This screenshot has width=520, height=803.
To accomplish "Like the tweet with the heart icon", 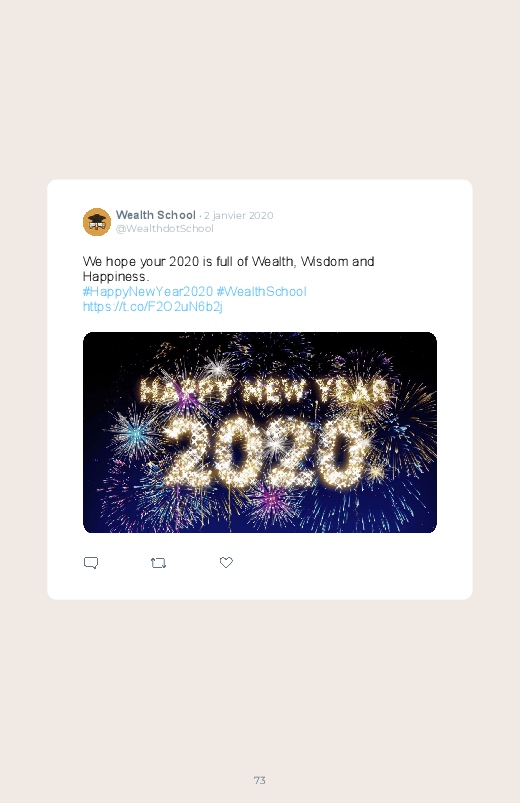I will [226, 562].
